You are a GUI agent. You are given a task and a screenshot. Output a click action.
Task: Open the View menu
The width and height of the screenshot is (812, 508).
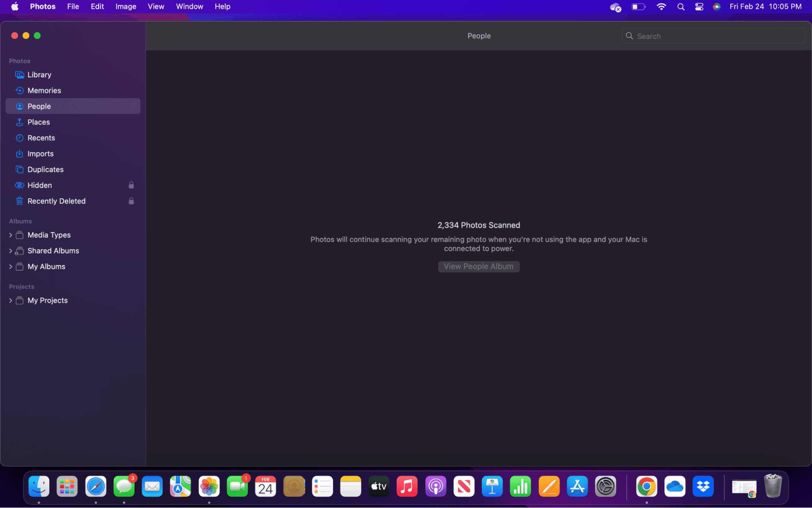(x=156, y=7)
